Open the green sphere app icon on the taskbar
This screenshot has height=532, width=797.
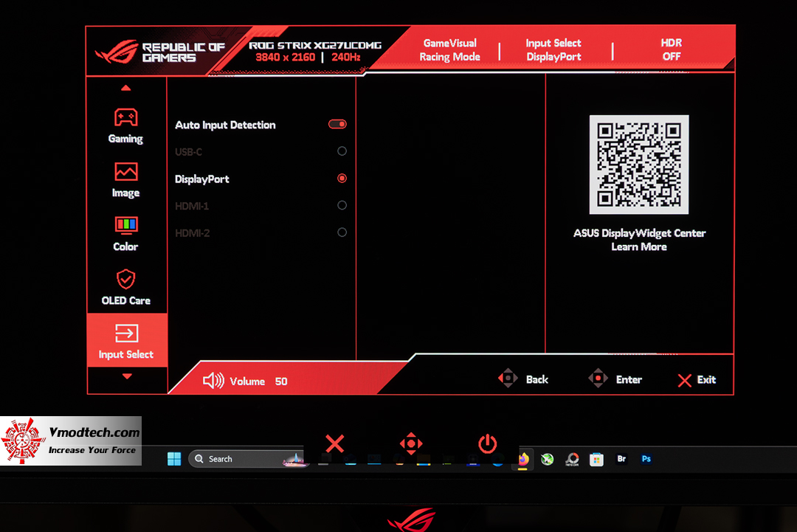click(548, 460)
